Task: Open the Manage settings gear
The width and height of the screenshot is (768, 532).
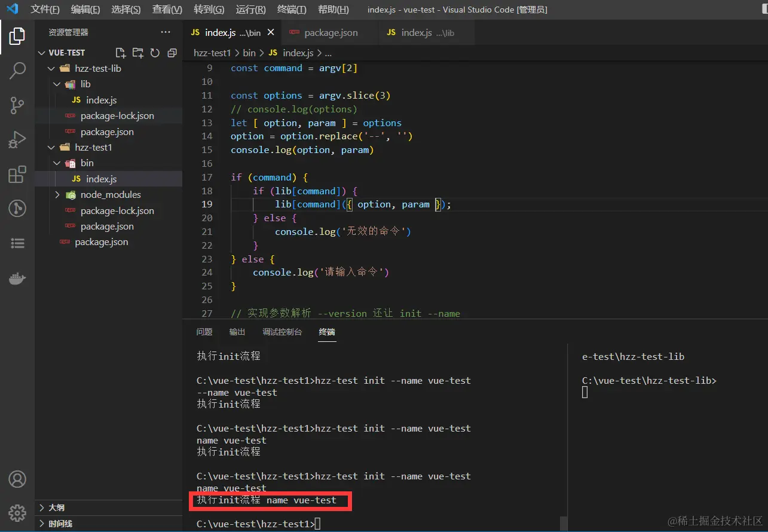Action: (x=17, y=512)
